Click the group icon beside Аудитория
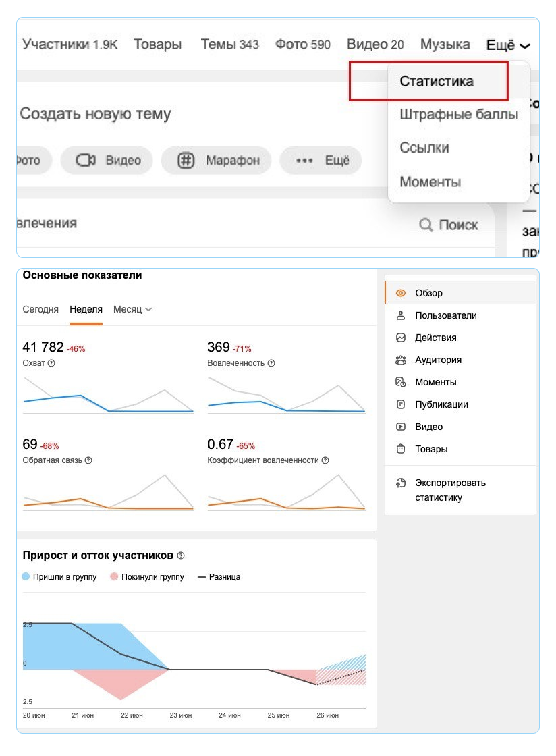The image size is (556, 756). [401, 360]
